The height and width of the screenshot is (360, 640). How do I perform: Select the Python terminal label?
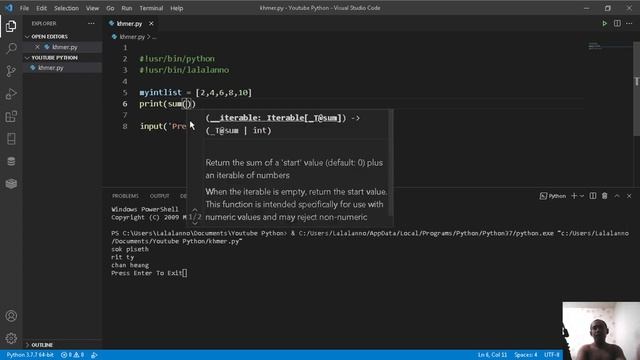pos(553,196)
